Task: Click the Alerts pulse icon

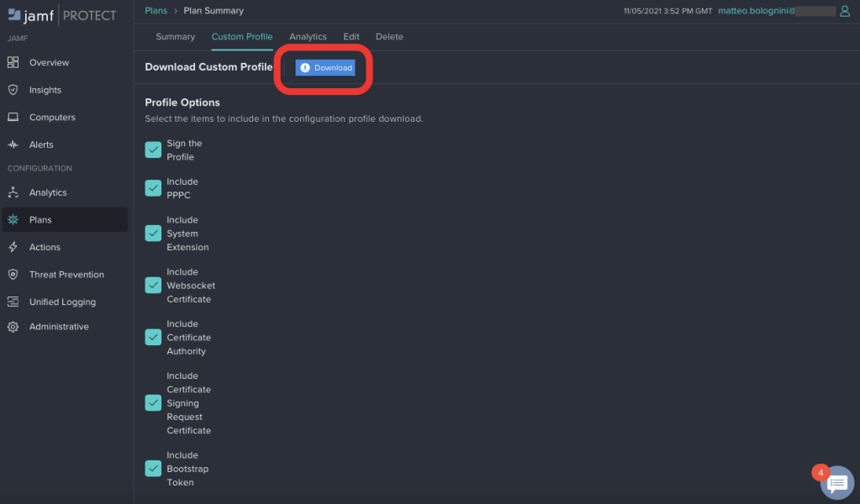Action: pos(13,144)
